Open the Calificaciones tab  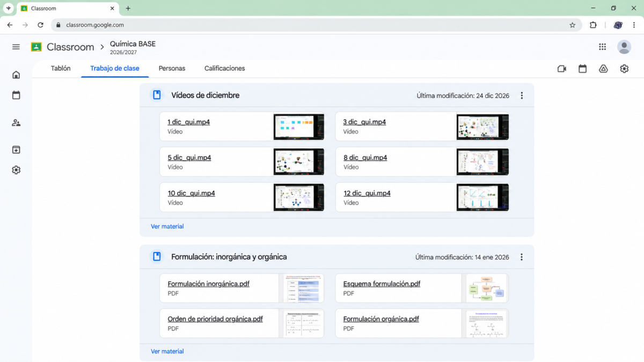[x=224, y=69]
